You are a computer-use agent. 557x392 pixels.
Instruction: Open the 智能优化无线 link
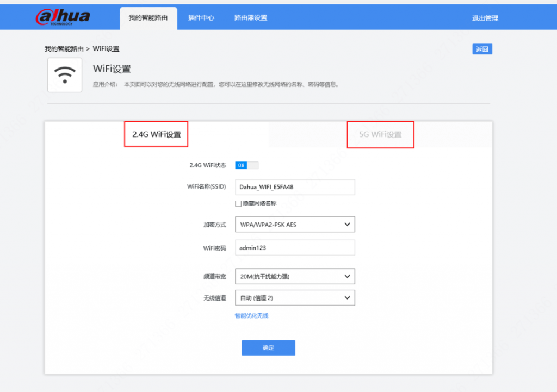coord(251,315)
